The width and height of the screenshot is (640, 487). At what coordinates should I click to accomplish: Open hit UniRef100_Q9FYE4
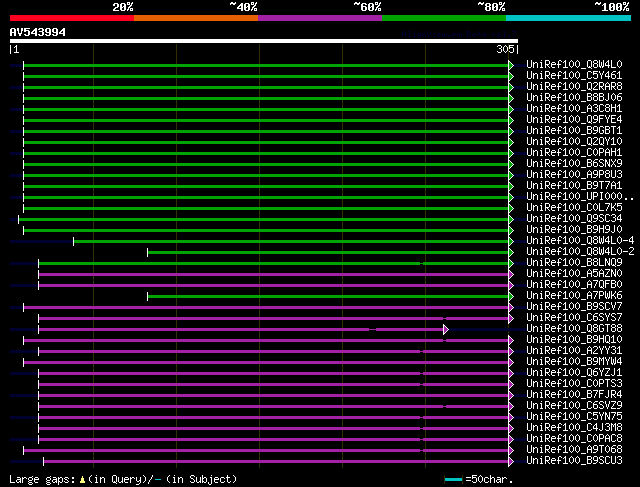point(574,120)
